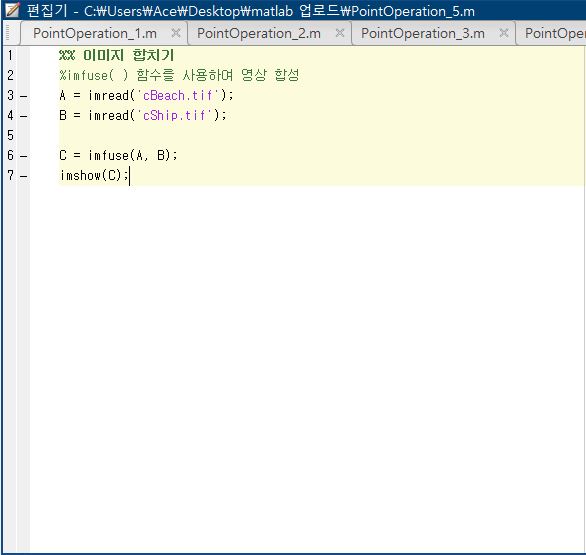
Task: Click line number 5 in the gutter
Action: (10, 135)
